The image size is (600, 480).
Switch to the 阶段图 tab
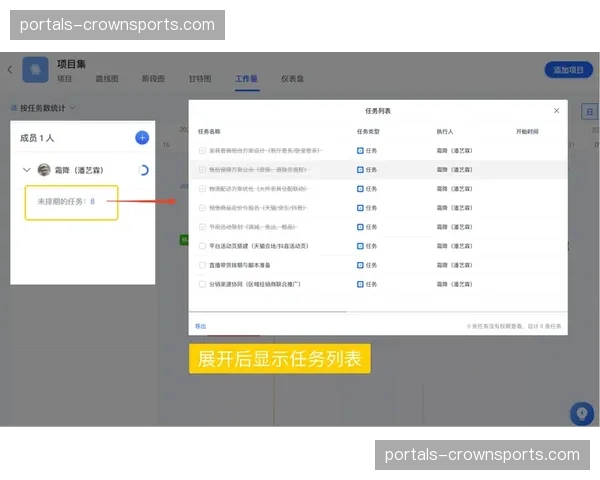point(153,79)
